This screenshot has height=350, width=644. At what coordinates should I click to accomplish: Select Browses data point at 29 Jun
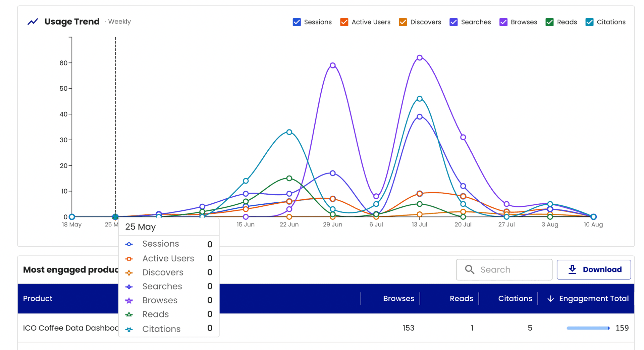point(332,65)
